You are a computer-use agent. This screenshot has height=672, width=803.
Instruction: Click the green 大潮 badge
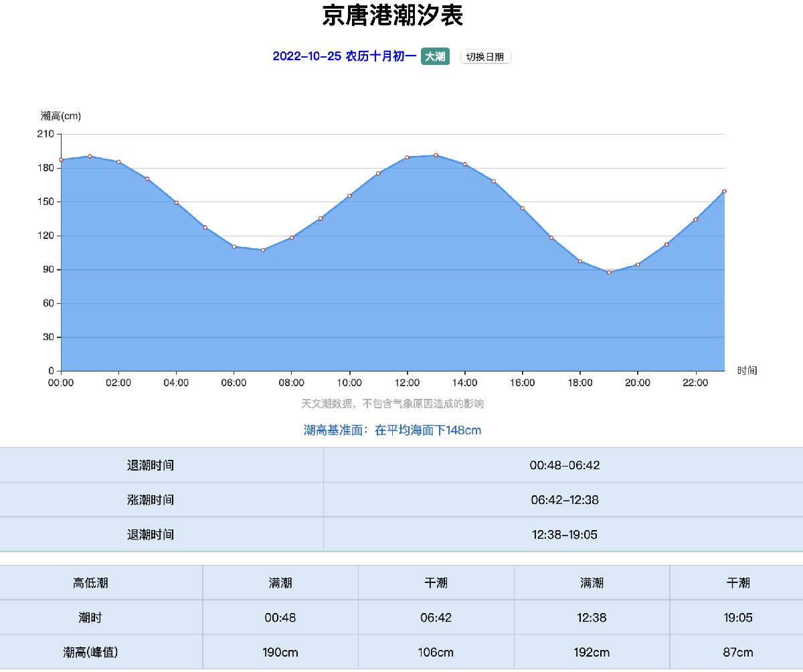click(435, 57)
